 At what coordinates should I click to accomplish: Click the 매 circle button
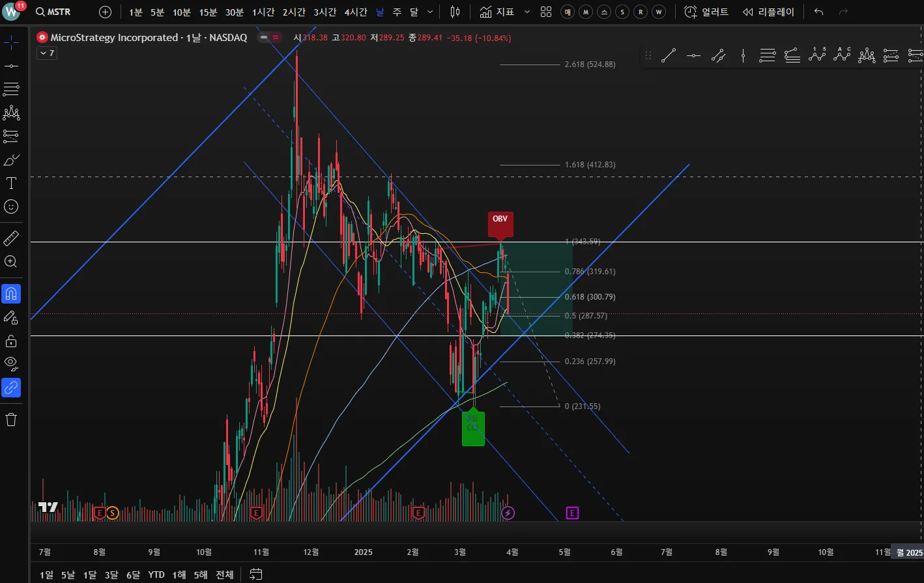tap(568, 12)
